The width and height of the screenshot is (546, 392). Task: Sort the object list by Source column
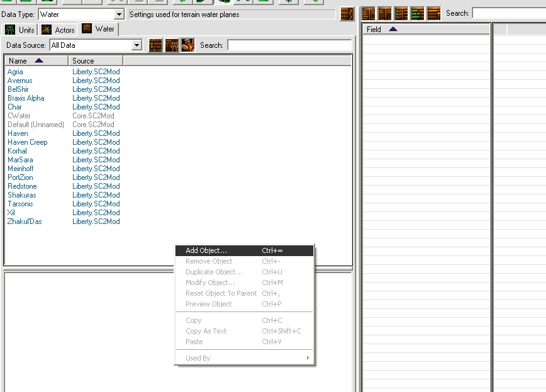[x=96, y=61]
